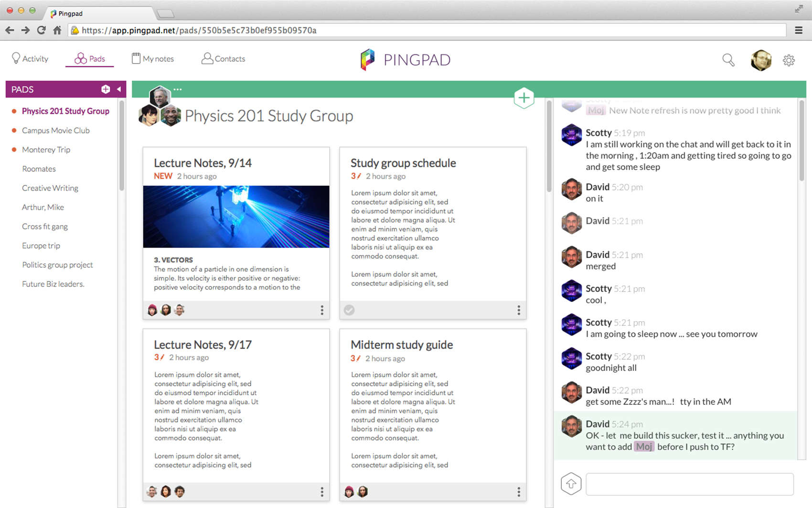Open the browser hamburger menu
Image resolution: width=812 pixels, height=508 pixels.
click(x=798, y=30)
